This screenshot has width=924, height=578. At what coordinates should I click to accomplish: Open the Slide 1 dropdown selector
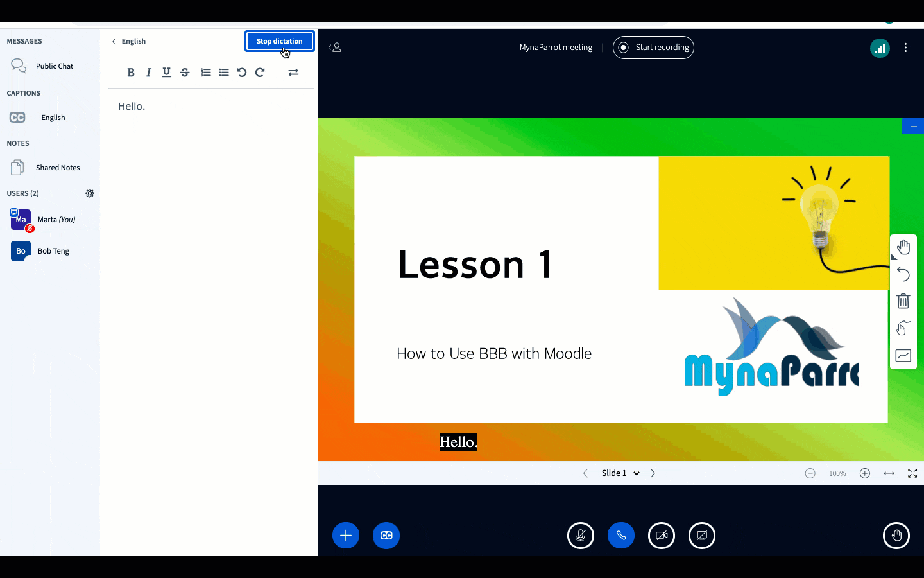[620, 473]
